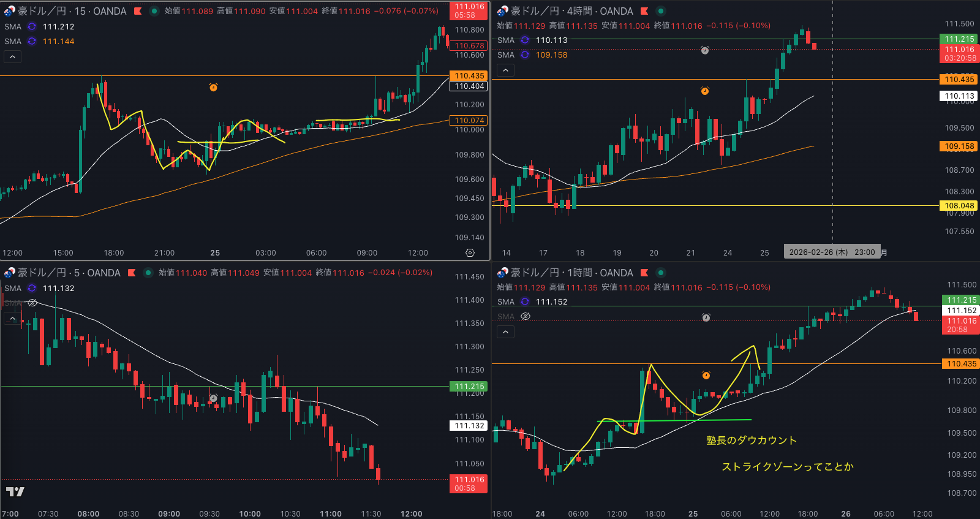Collapse indicator legend on the 4時間 chart
Image resolution: width=980 pixels, height=519 pixels.
pyautogui.click(x=505, y=70)
